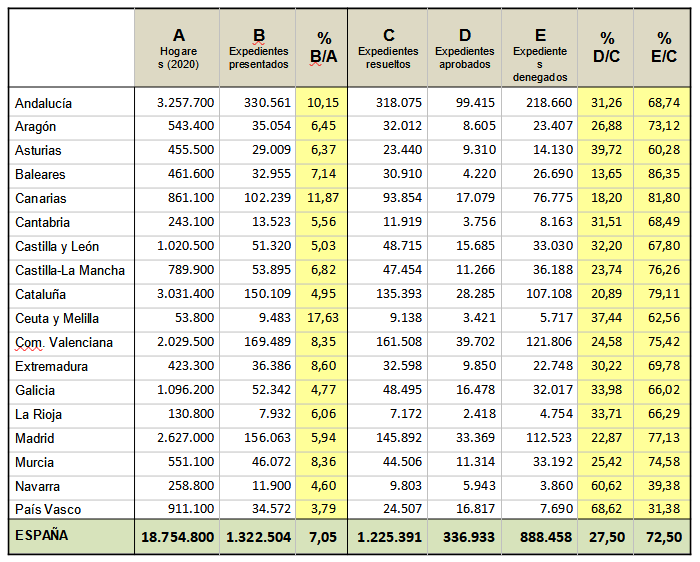700x562 pixels.
Task: Select País Vasco approval rate 68,62
Action: pos(606,509)
